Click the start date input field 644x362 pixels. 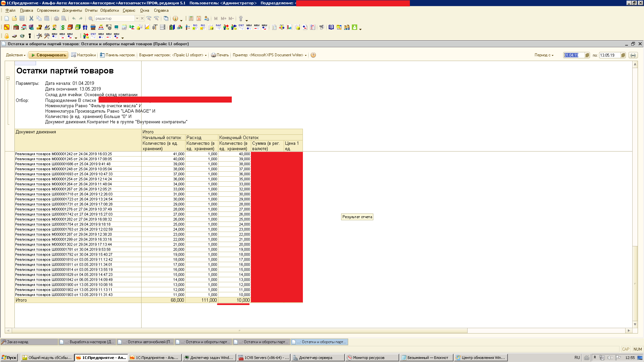click(574, 55)
